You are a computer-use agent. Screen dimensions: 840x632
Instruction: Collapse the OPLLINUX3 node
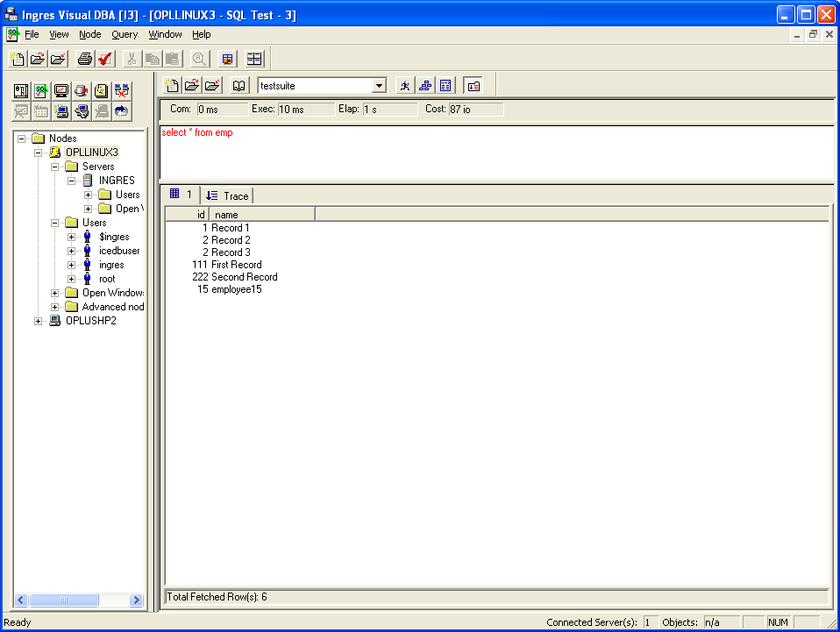(38, 153)
